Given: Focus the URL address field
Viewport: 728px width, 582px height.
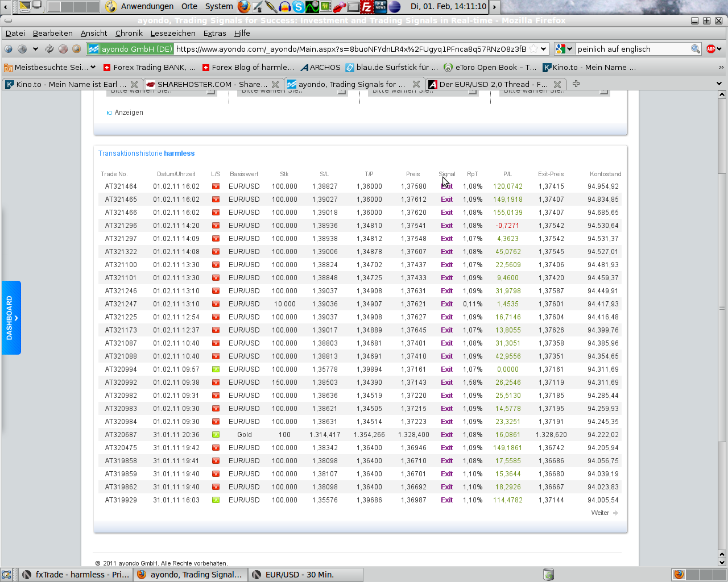Looking at the screenshot, I should [x=350, y=49].
